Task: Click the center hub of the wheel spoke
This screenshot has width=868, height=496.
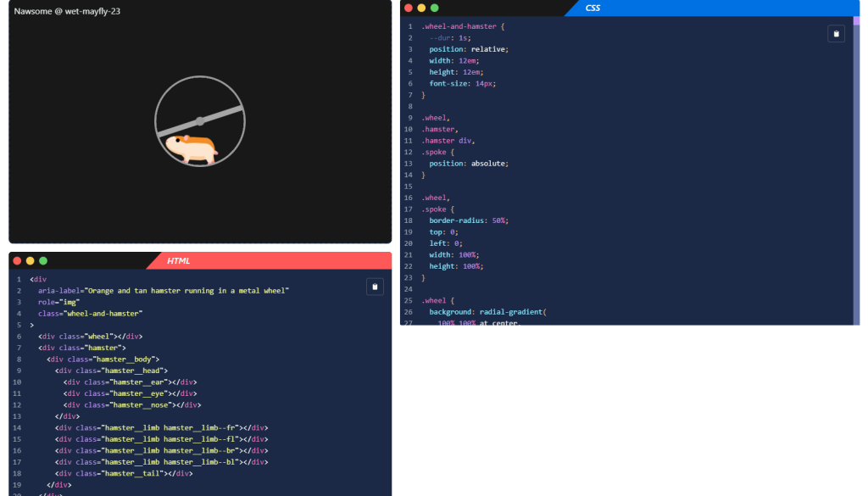Action: (x=200, y=120)
